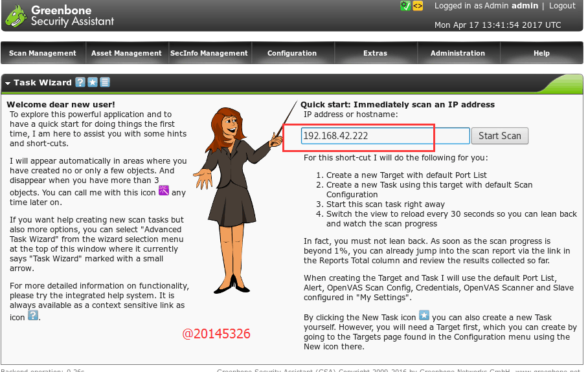Open the Help menu

point(541,53)
